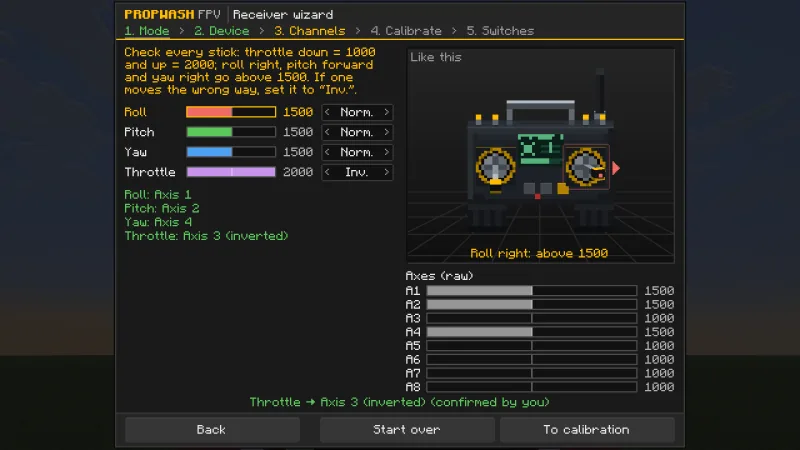
Task: Click the 'Axes (raw)' heading
Action: point(439,276)
